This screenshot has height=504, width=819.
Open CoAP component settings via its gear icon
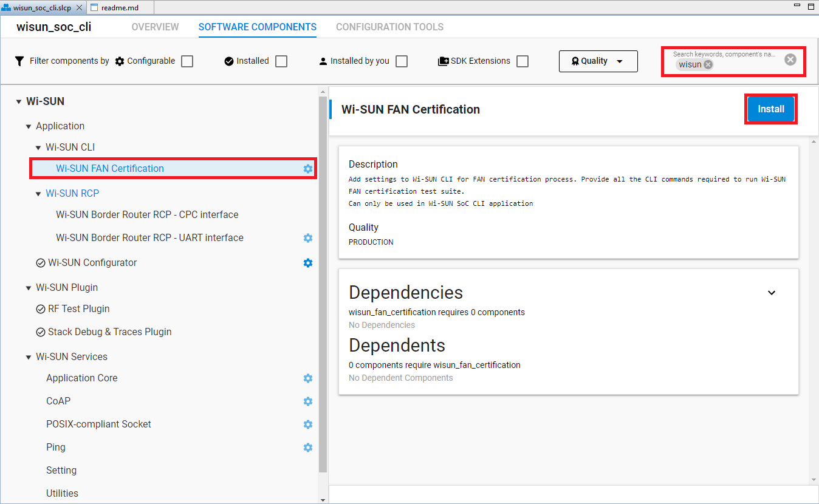308,401
